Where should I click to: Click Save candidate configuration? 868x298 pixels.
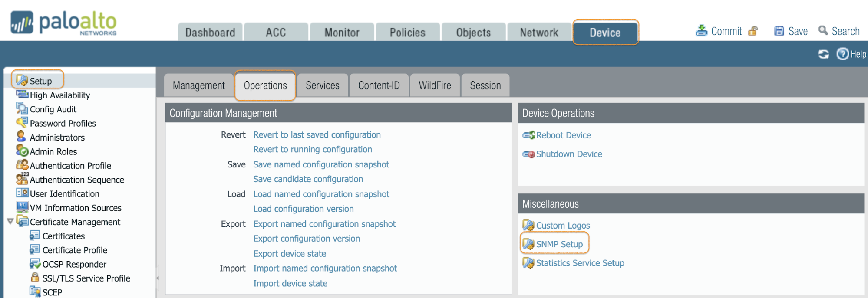308,179
